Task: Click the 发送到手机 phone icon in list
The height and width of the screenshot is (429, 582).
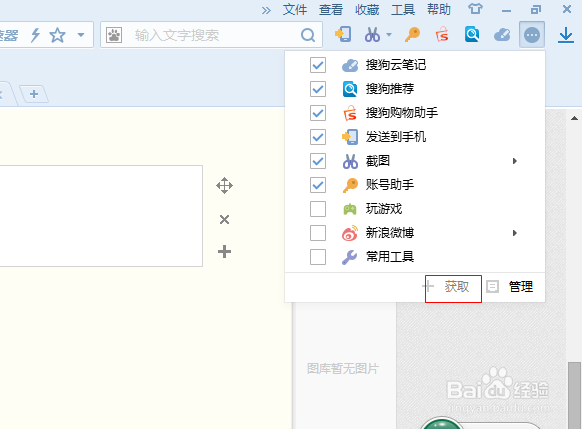Action: 350,137
